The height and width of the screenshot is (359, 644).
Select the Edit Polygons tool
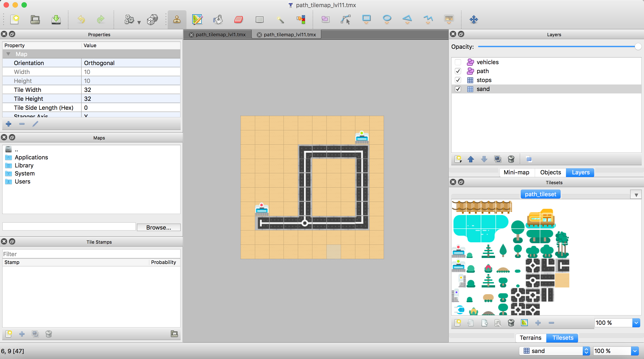point(346,19)
